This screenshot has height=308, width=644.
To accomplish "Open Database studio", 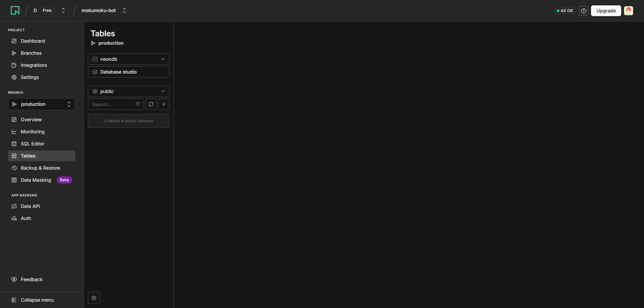I will click(x=128, y=72).
